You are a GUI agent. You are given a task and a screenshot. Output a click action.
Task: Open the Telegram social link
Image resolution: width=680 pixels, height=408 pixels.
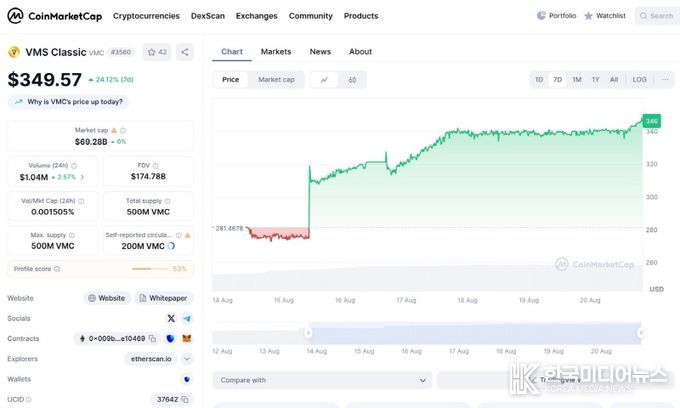[187, 318]
